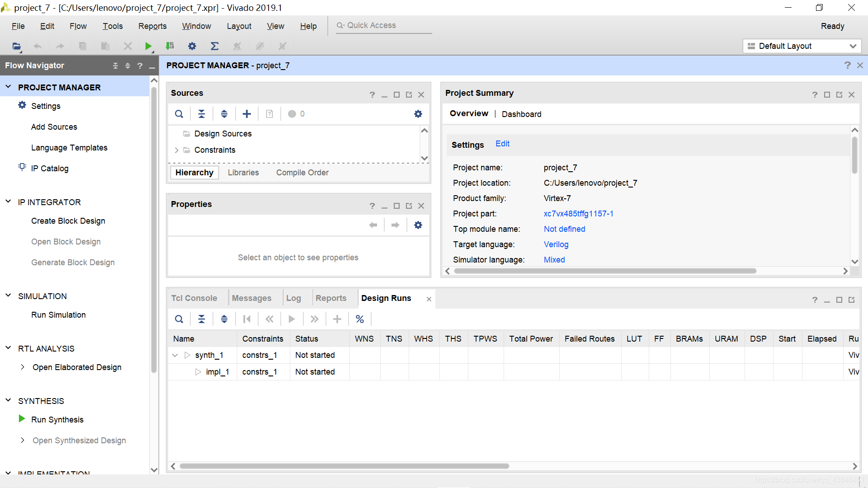868x488 pixels.
Task: Click percent icon in Design Runs toolbar
Action: pos(360,319)
